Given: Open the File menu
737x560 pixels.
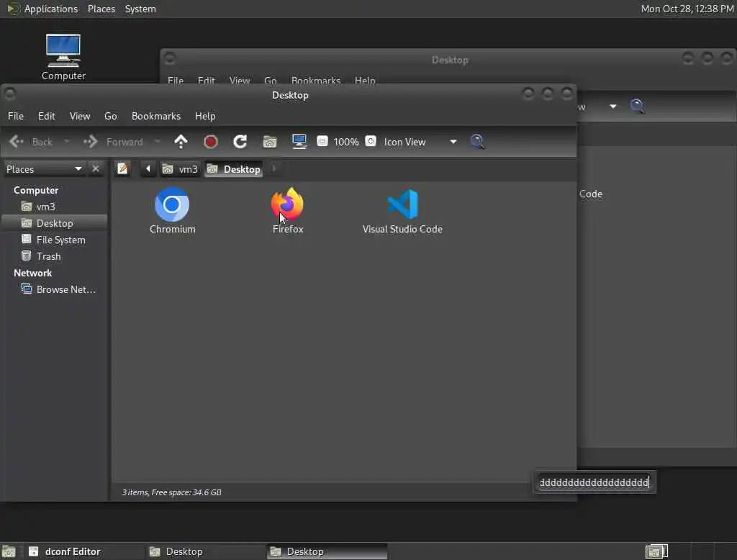Looking at the screenshot, I should 16,116.
